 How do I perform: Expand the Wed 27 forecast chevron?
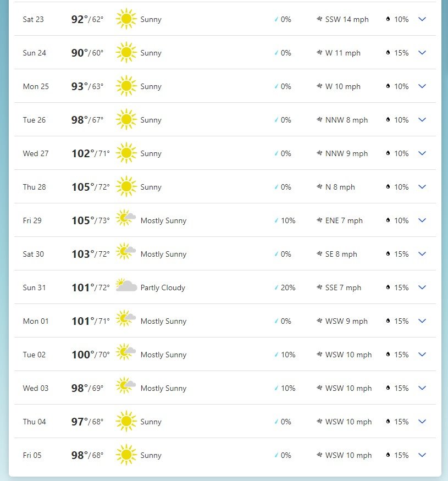(x=422, y=153)
